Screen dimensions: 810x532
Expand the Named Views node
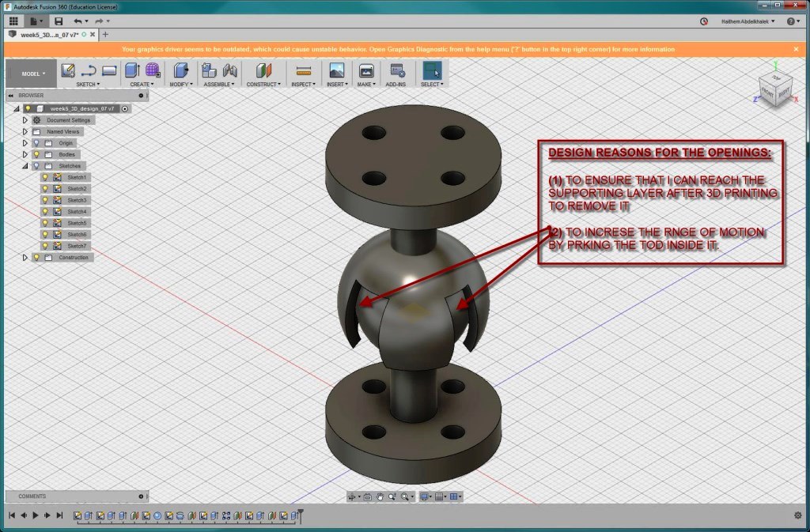click(25, 131)
